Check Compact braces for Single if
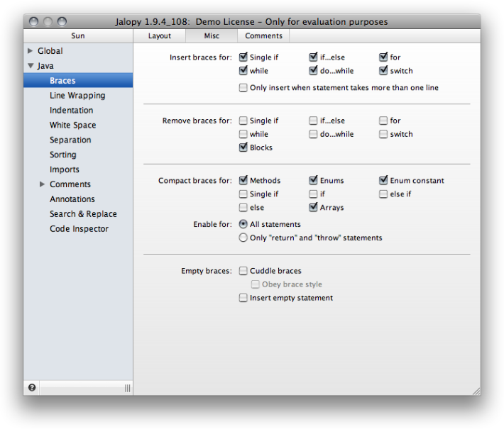The width and height of the screenshot is (504, 429). [x=243, y=194]
